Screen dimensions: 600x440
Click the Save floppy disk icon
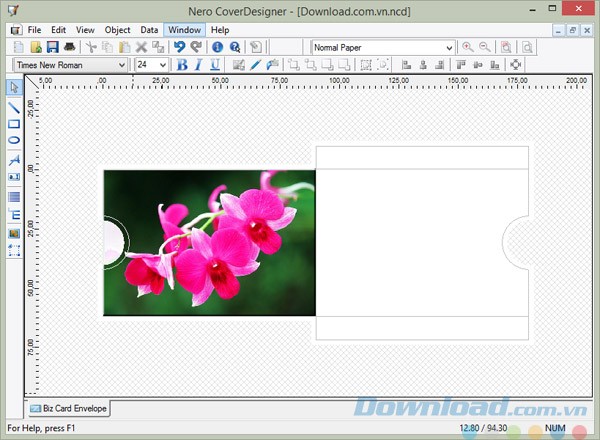point(53,47)
